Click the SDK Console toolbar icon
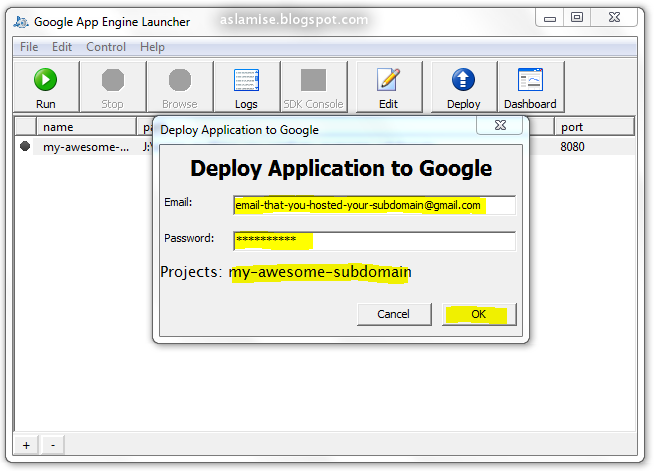Viewport: 654px width, 471px height. [x=313, y=80]
